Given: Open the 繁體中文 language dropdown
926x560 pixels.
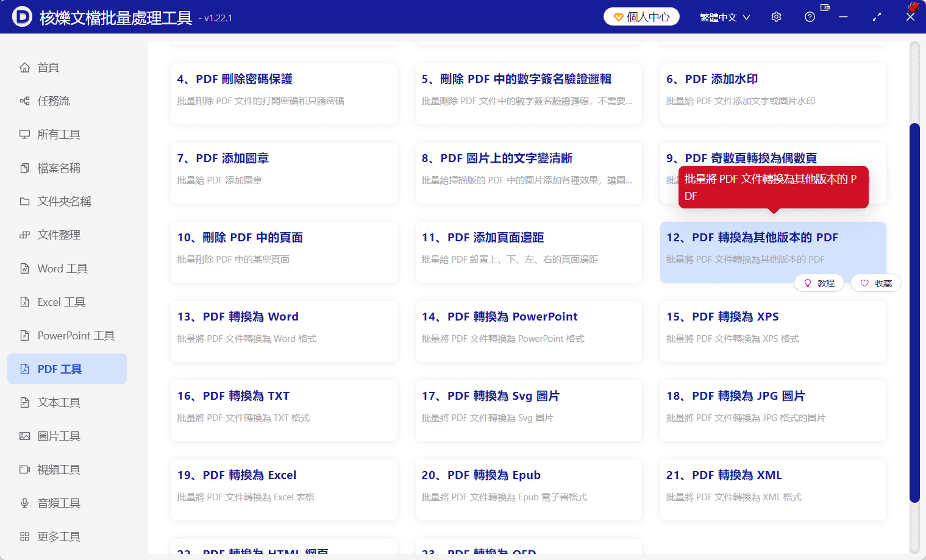Looking at the screenshot, I should (725, 18).
